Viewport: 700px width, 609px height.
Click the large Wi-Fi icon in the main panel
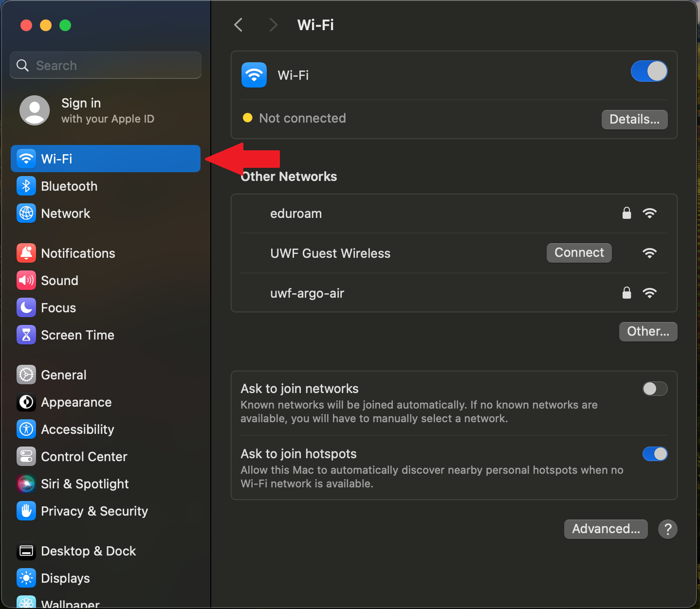[254, 75]
